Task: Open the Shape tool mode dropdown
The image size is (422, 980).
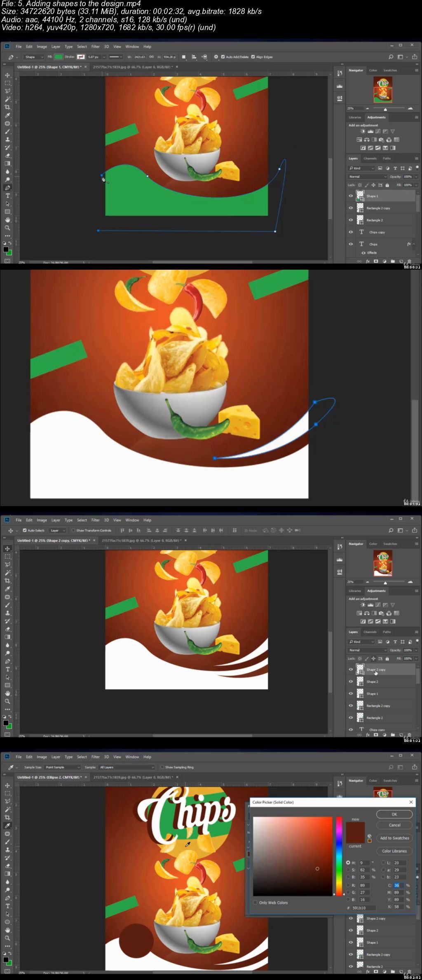Action: coord(34,57)
